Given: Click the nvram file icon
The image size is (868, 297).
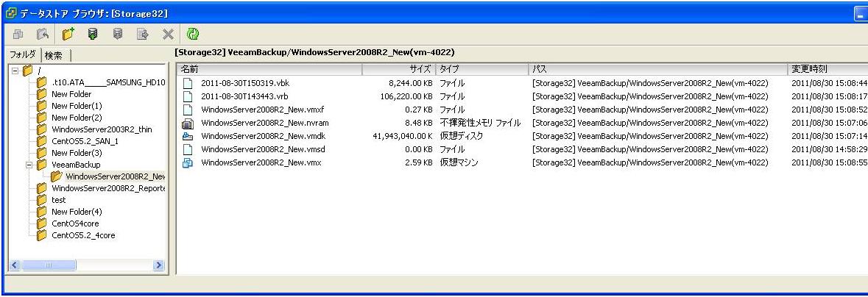Looking at the screenshot, I should point(188,123).
